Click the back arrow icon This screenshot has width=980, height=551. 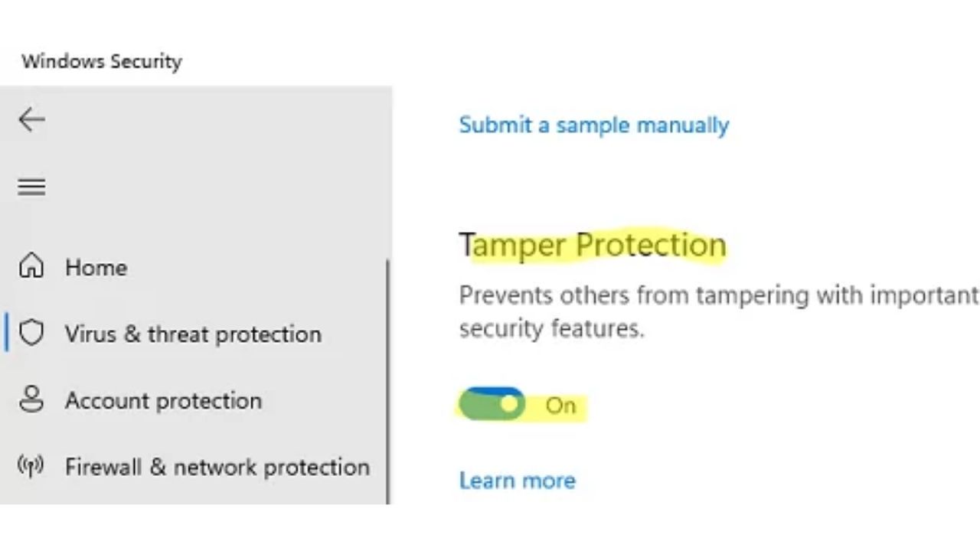point(31,119)
